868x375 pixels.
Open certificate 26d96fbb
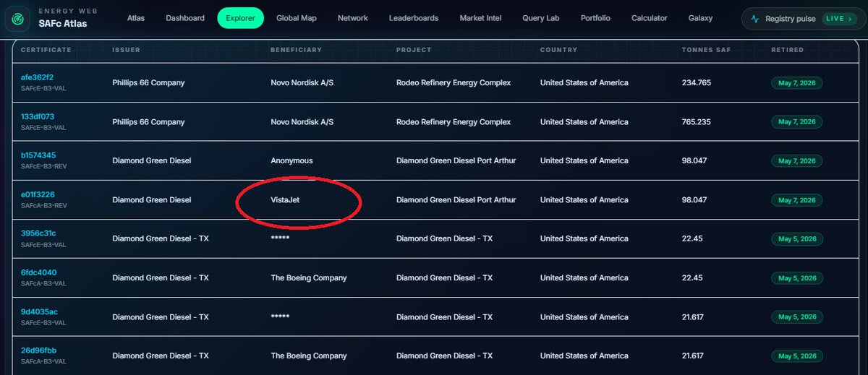click(39, 350)
